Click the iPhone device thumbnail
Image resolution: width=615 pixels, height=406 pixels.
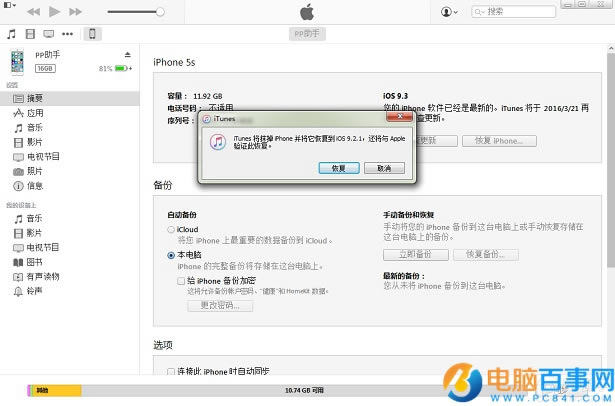(x=17, y=62)
